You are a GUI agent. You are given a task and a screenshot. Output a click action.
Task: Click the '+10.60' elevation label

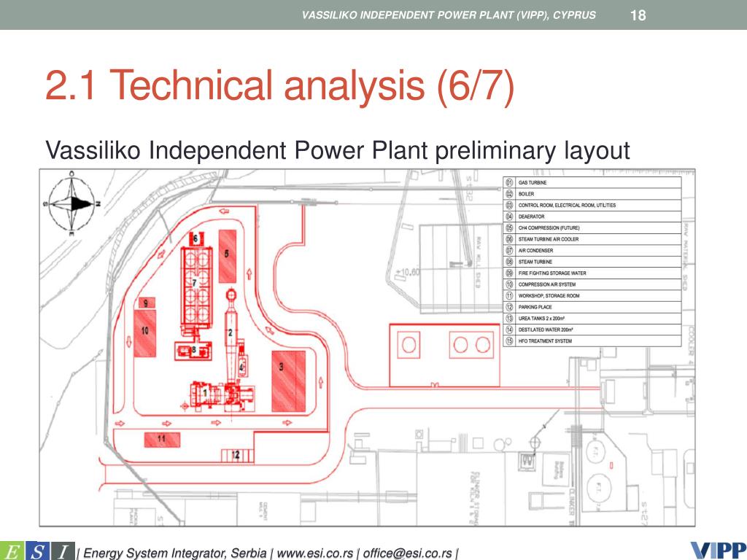408,273
